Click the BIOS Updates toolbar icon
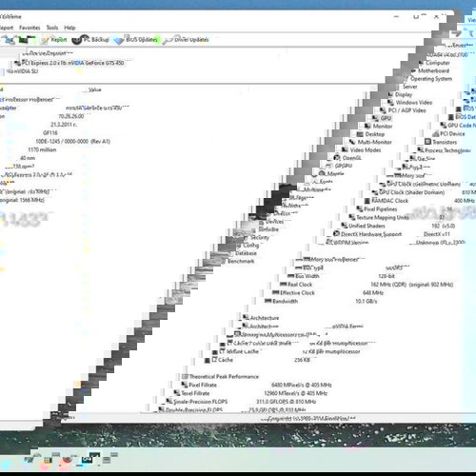This screenshot has width=476, height=476. 119,41
